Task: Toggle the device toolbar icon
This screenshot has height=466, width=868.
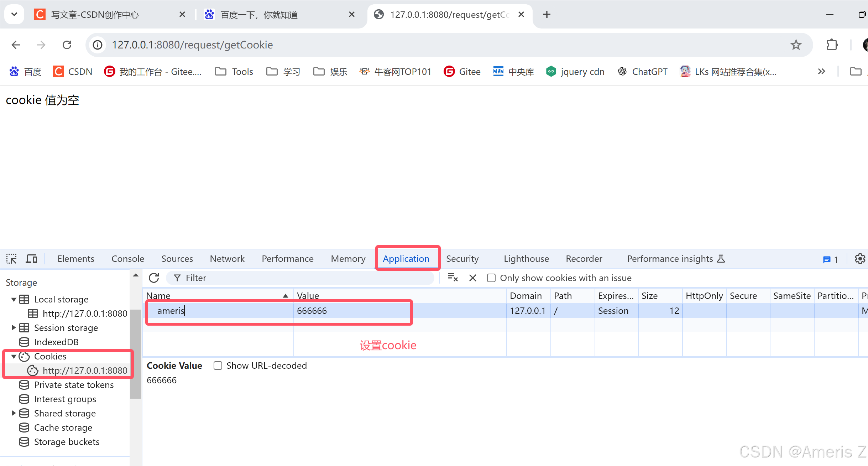Action: click(x=32, y=259)
